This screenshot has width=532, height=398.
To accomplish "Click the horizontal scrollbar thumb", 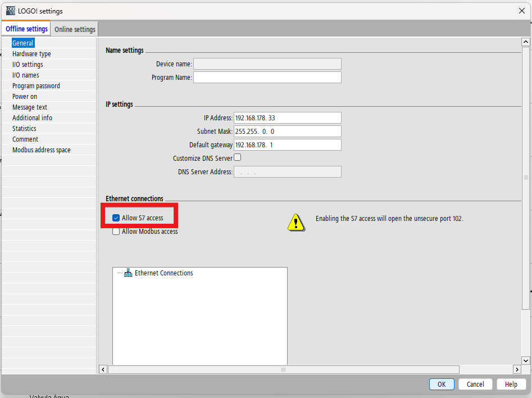I will (284, 369).
